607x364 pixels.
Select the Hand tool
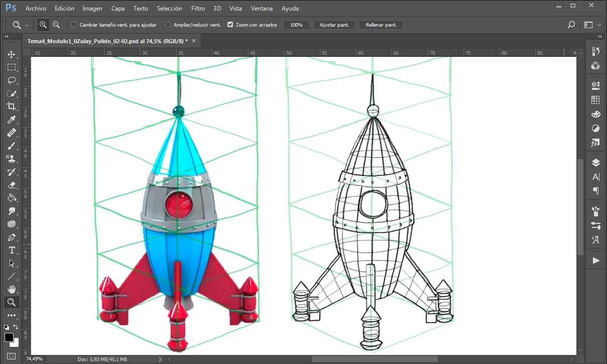[12, 289]
